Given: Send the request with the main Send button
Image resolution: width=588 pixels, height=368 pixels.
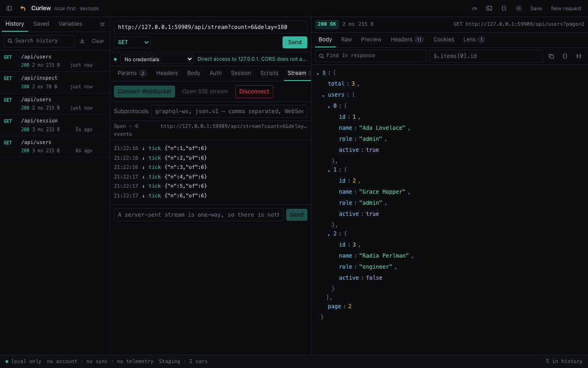Looking at the screenshot, I should coord(295,42).
